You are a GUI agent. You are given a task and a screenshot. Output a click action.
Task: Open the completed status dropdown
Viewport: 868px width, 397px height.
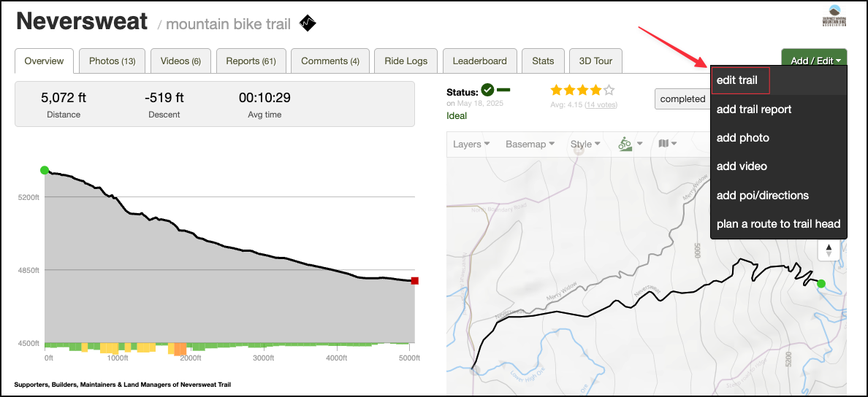click(x=682, y=99)
